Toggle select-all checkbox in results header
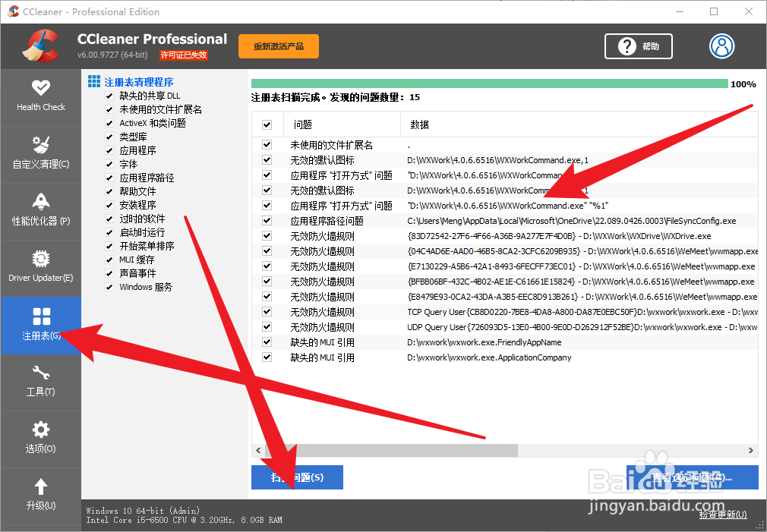 267,124
